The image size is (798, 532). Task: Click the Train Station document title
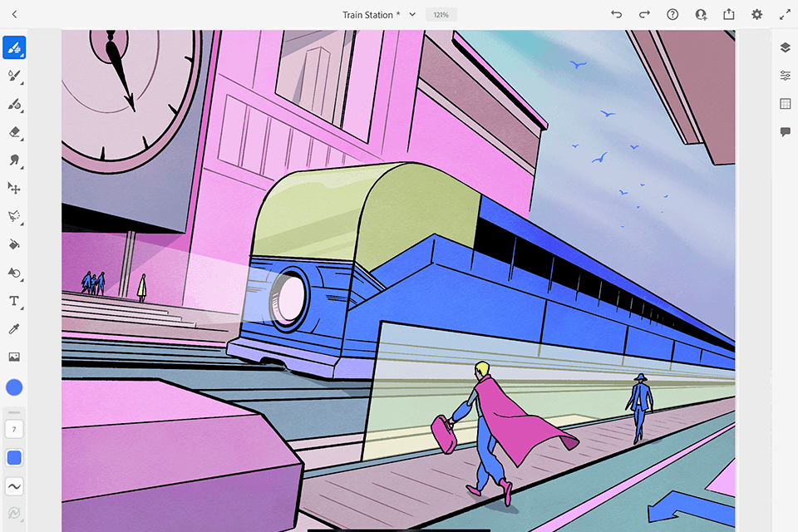pos(371,15)
